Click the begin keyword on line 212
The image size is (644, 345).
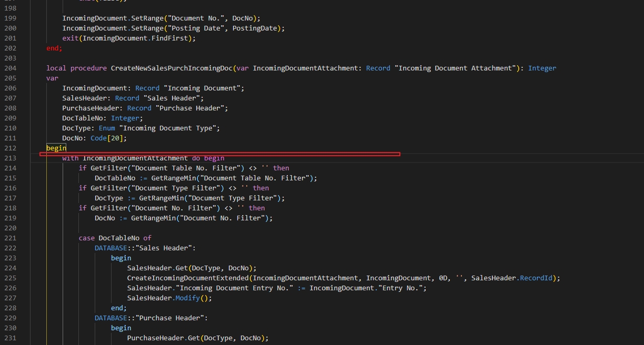56,148
